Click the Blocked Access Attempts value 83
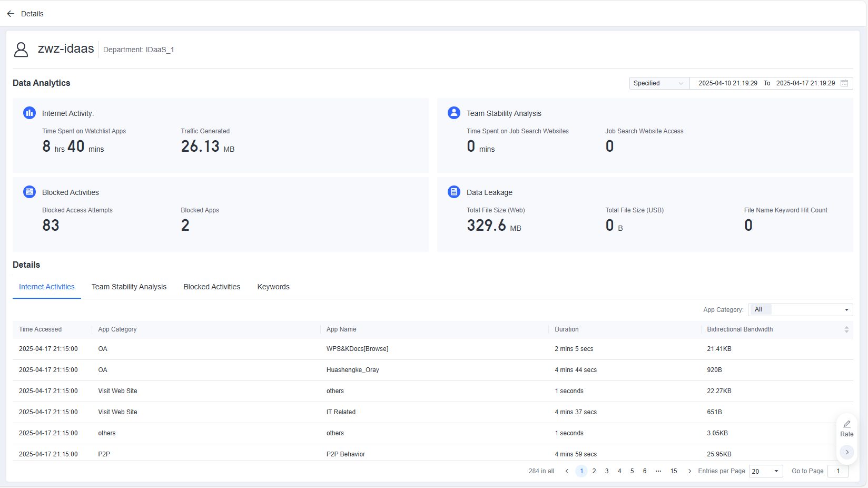This screenshot has height=488, width=868. point(51,225)
